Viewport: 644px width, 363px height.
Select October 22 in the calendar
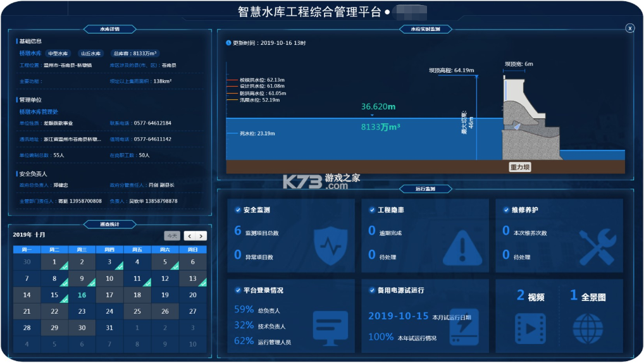(x=54, y=311)
